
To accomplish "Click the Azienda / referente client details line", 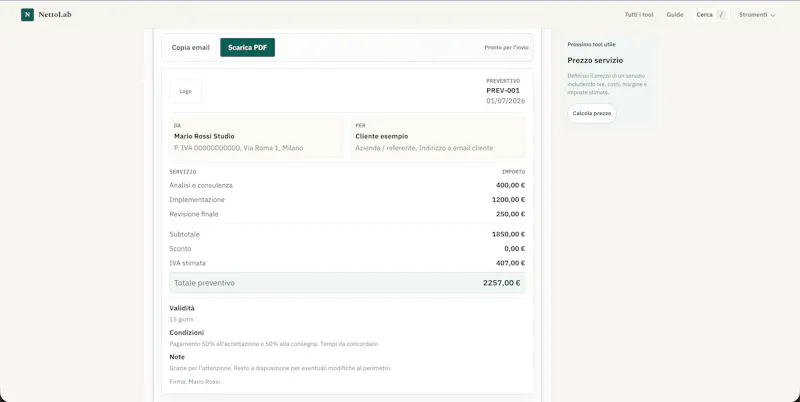I will (424, 148).
